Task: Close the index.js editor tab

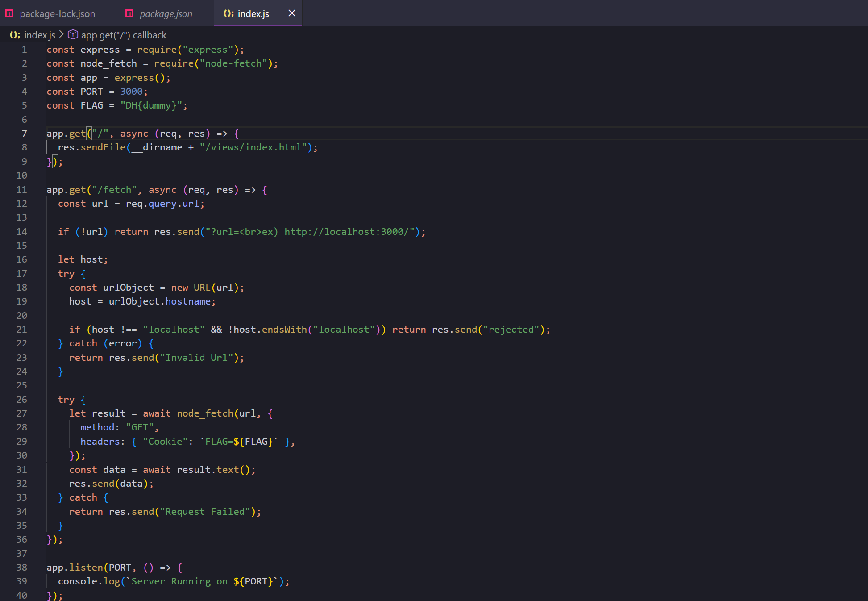Action: 292,13
